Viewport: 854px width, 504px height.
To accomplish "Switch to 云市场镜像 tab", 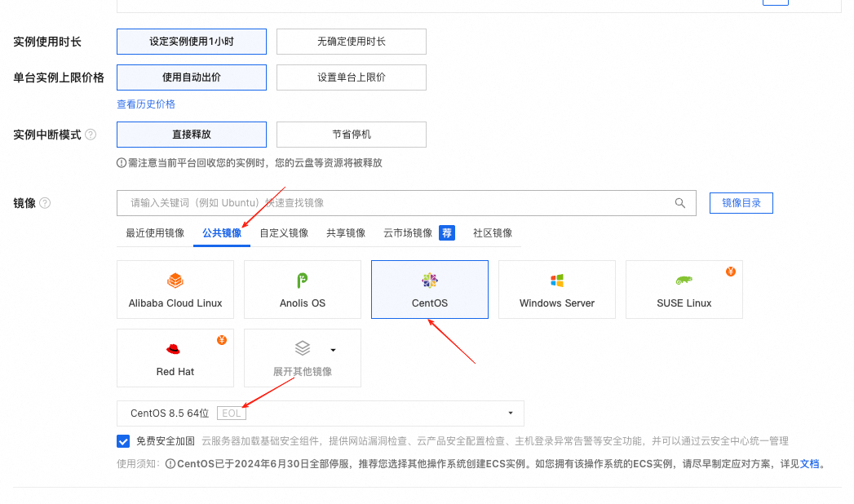I will (408, 233).
